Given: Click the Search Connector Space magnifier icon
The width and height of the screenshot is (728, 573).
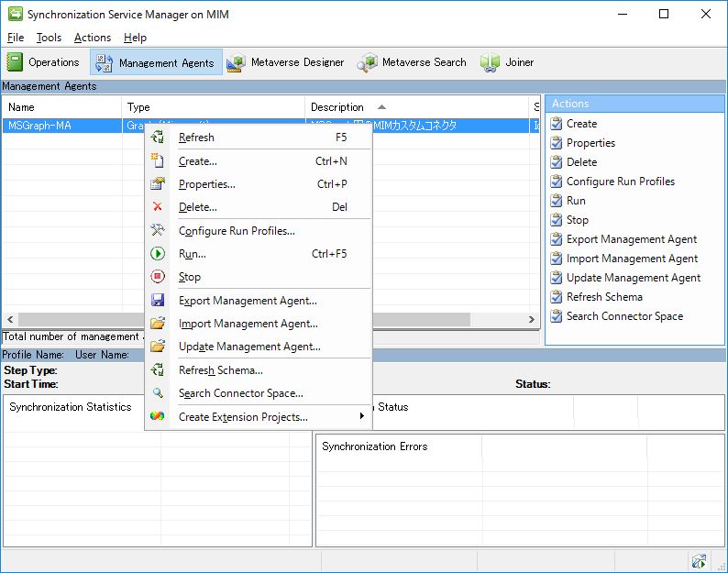Looking at the screenshot, I should click(158, 393).
